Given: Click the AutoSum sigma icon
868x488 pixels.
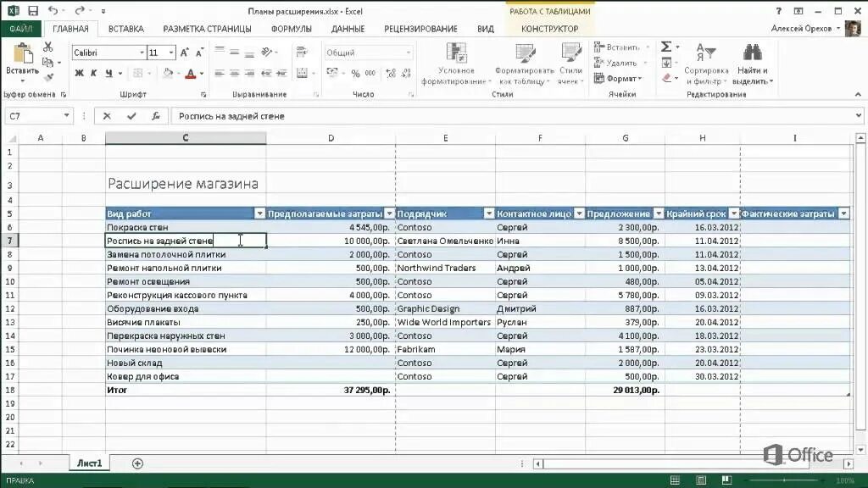Looking at the screenshot, I should (666, 47).
